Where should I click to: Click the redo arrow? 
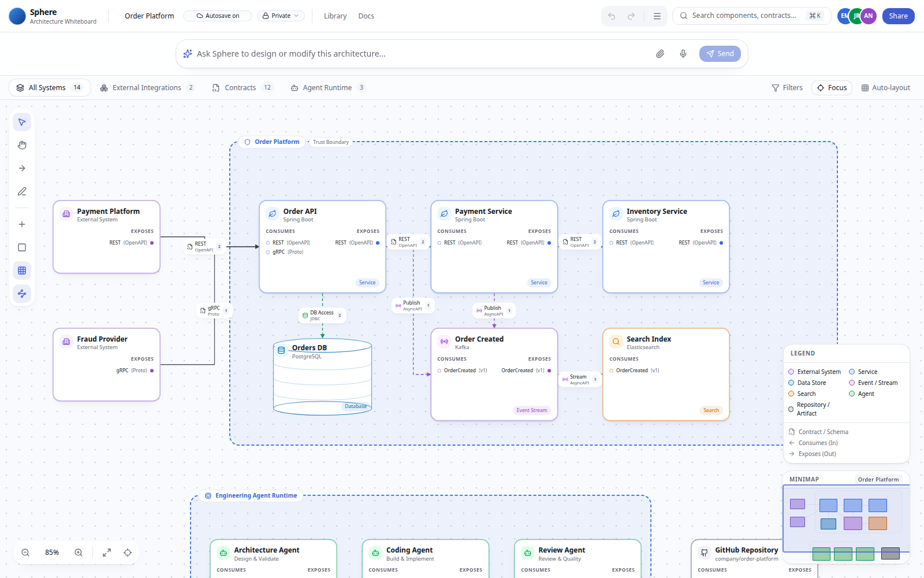631,16
